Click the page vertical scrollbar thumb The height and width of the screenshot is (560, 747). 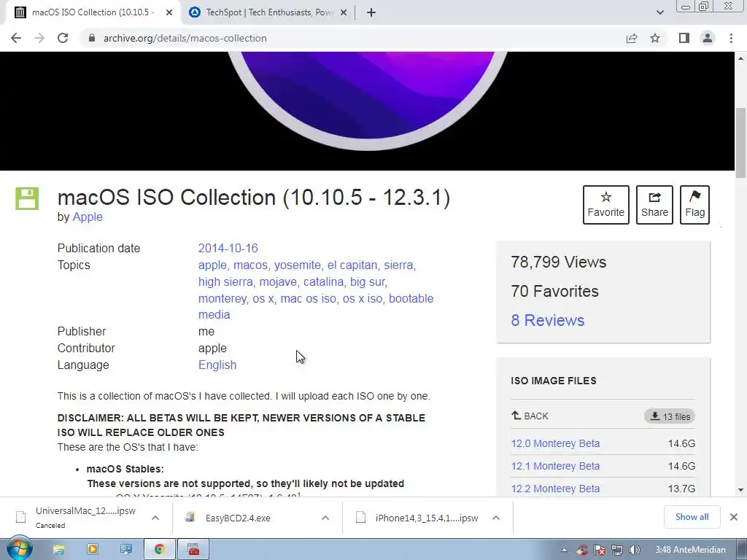740,143
